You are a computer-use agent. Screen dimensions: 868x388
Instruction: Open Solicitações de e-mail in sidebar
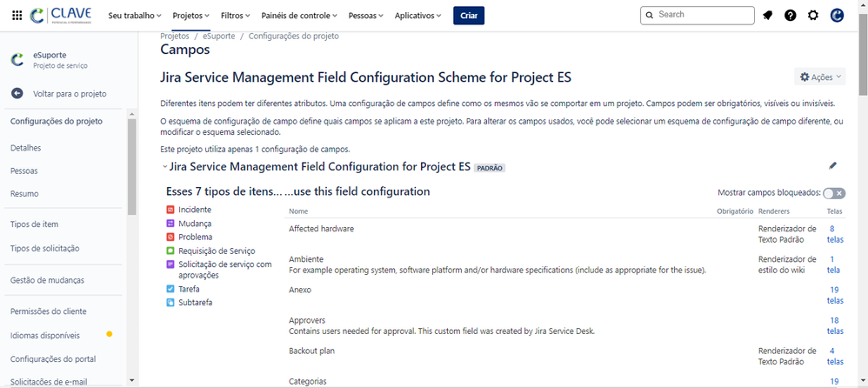[x=49, y=381]
